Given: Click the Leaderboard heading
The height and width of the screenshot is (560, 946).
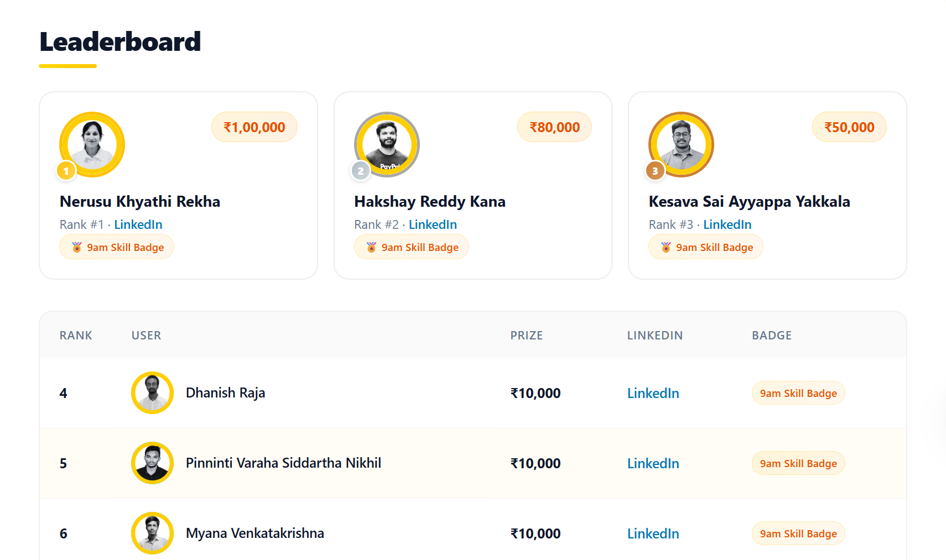Looking at the screenshot, I should pos(120,42).
